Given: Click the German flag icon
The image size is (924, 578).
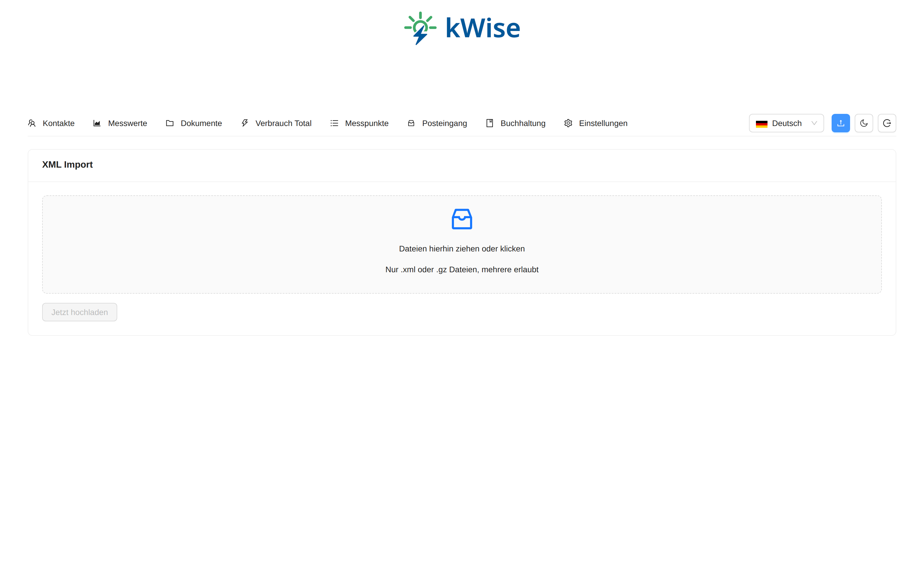Looking at the screenshot, I should coord(762,123).
